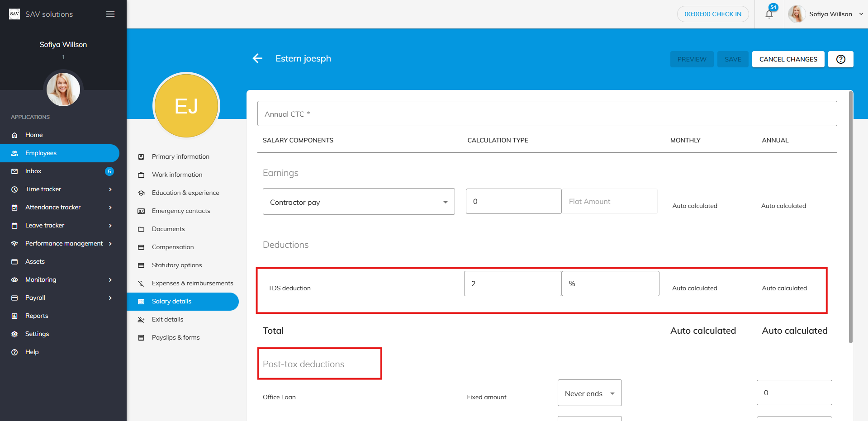868x421 pixels.
Task: Click the TDS deduction percentage value field
Action: [x=512, y=284]
